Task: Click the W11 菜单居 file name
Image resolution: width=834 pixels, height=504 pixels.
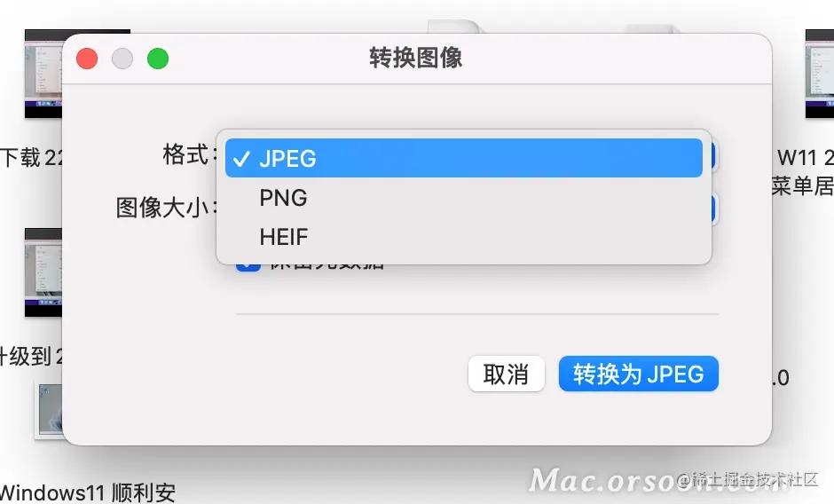Action: [803, 172]
